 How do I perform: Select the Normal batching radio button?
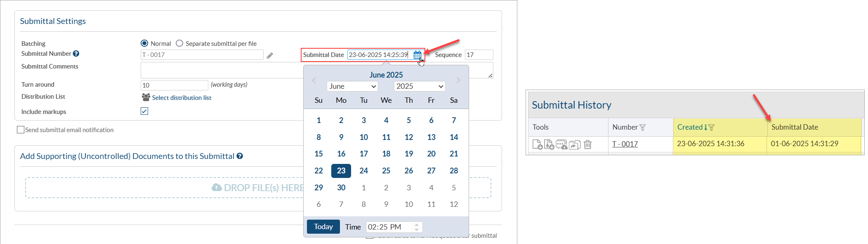[144, 43]
